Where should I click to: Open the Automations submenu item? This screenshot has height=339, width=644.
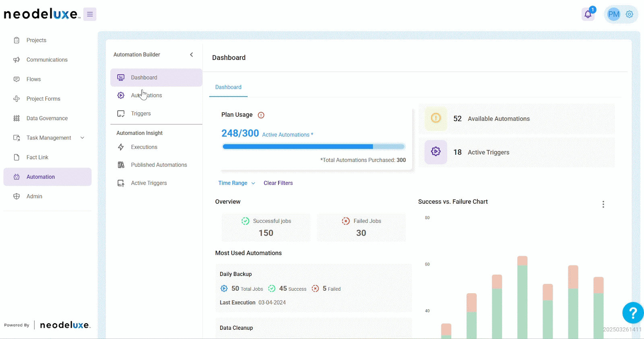point(156,95)
